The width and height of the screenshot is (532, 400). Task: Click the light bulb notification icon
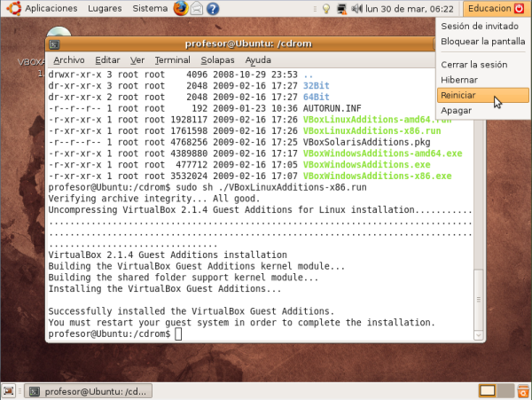point(325,9)
